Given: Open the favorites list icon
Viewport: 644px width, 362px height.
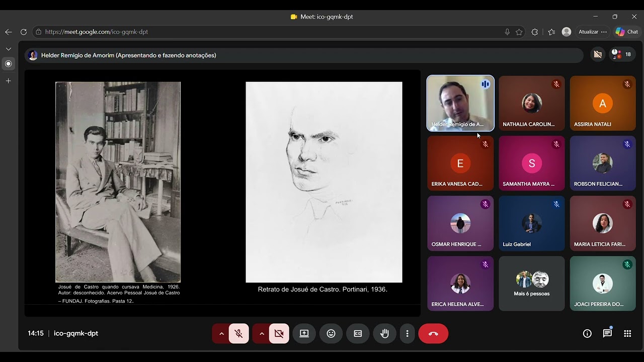Looking at the screenshot, I should point(551,32).
